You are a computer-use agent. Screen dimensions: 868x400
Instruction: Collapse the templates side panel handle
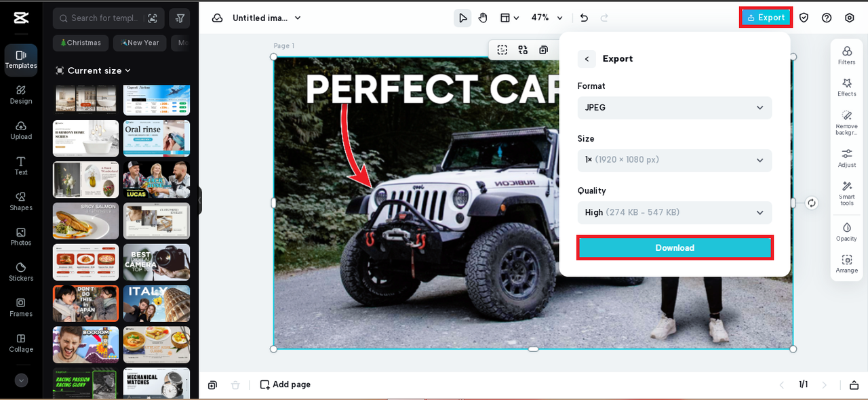pyautogui.click(x=200, y=201)
